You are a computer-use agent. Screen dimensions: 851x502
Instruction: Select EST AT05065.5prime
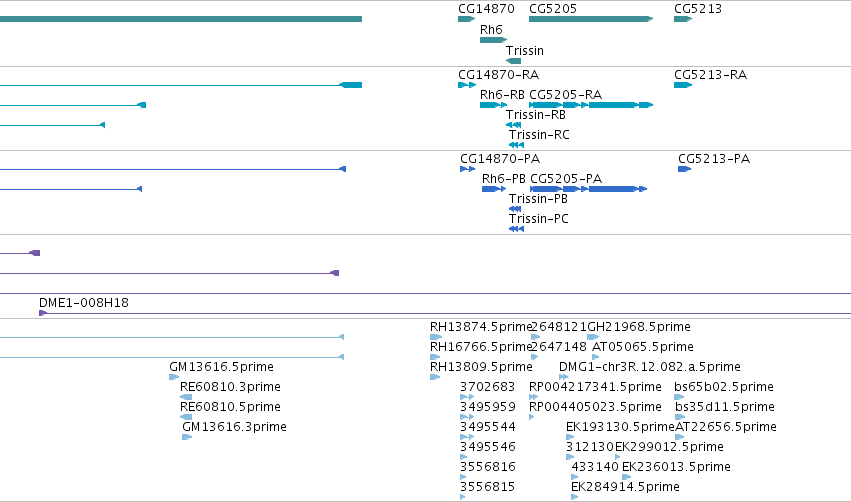pyautogui.click(x=643, y=347)
